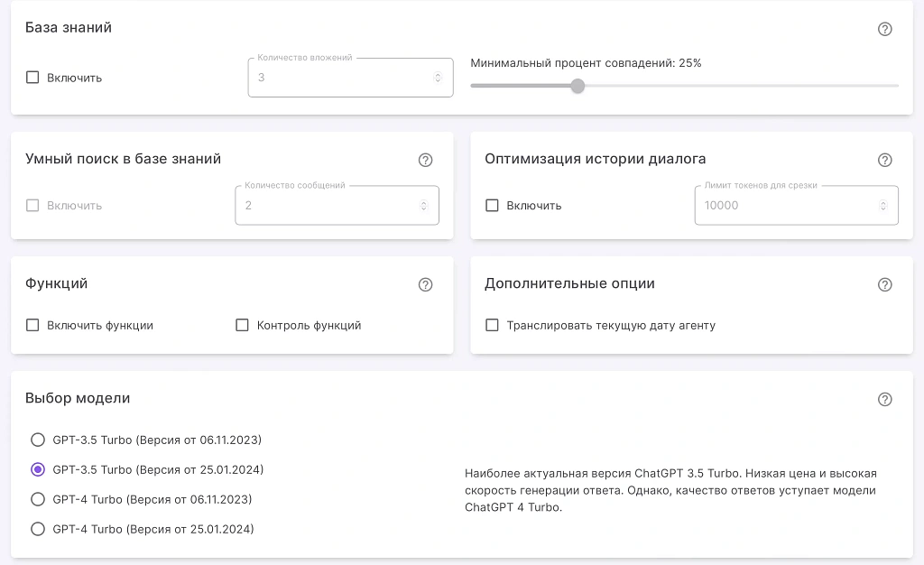
Task: Open help for Дополнительные опции
Action: pyautogui.click(x=885, y=284)
